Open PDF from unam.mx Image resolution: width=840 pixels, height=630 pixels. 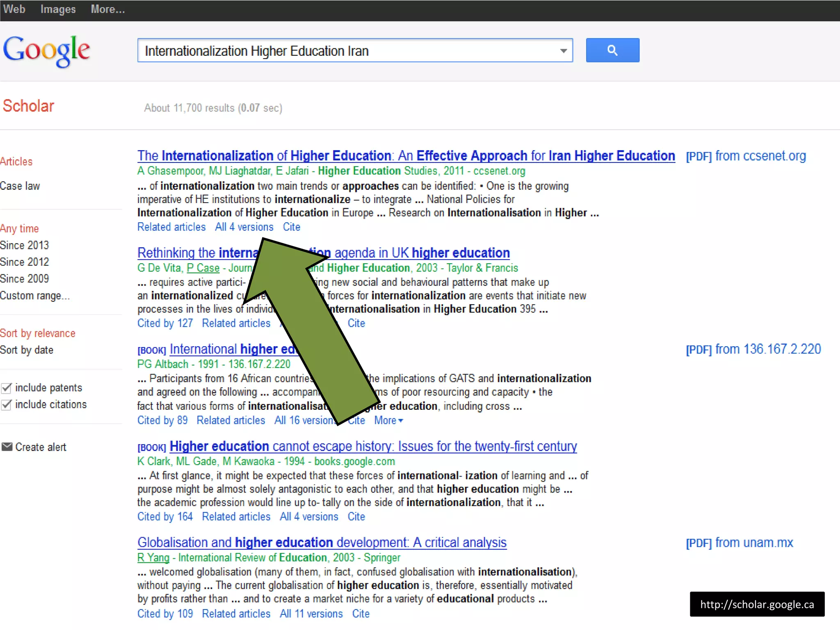740,543
